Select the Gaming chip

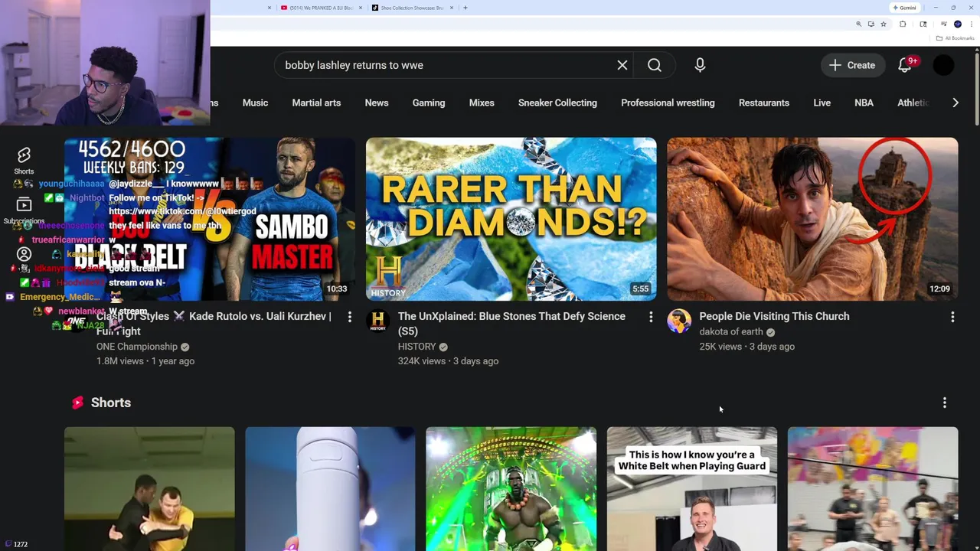tap(429, 103)
